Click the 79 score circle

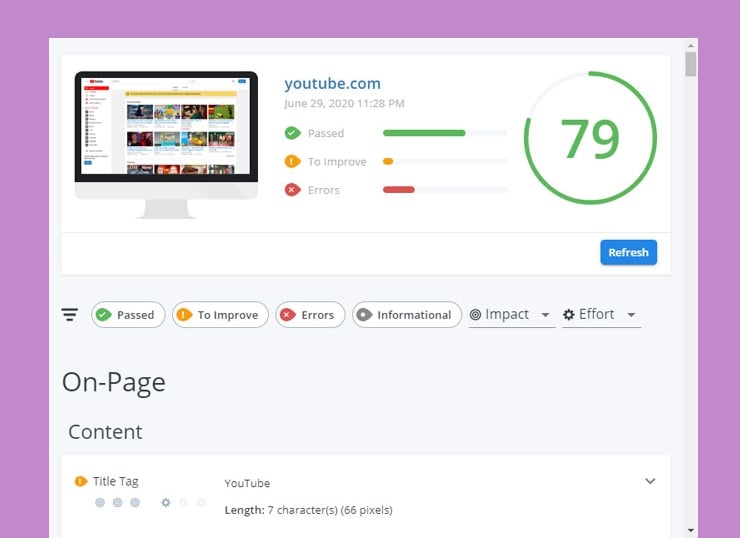coord(590,138)
